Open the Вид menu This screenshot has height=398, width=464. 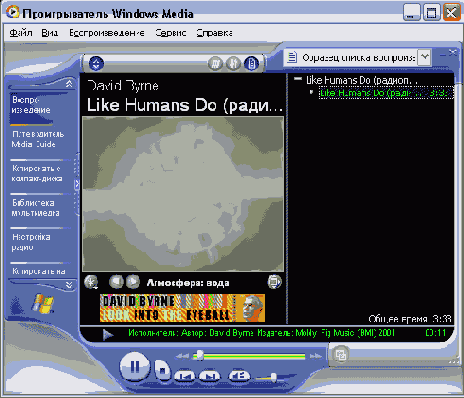50,33
